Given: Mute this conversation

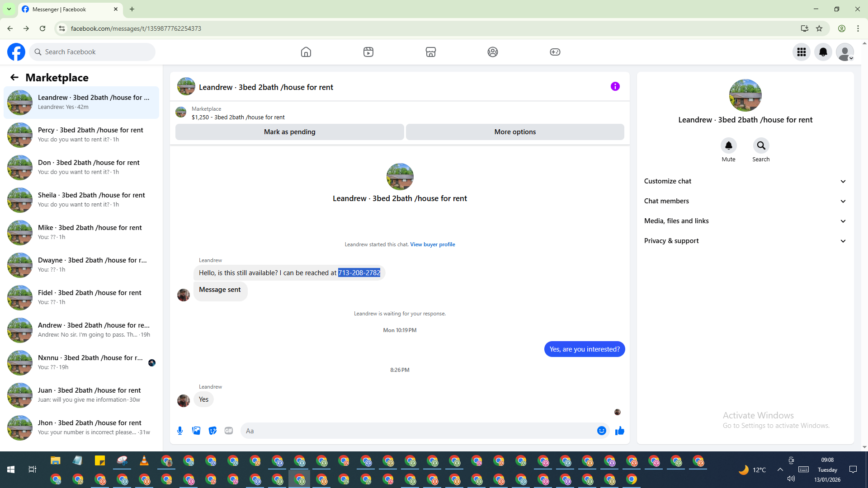Looking at the screenshot, I should click(x=728, y=146).
